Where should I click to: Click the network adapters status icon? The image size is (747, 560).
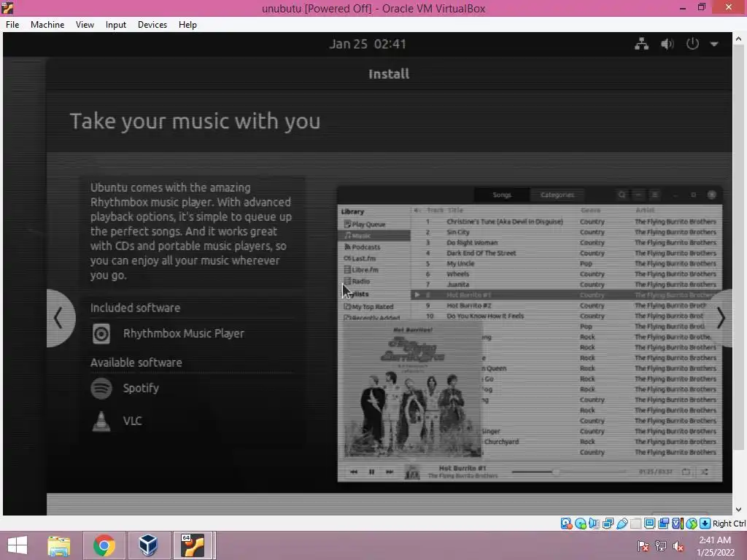click(x=608, y=524)
